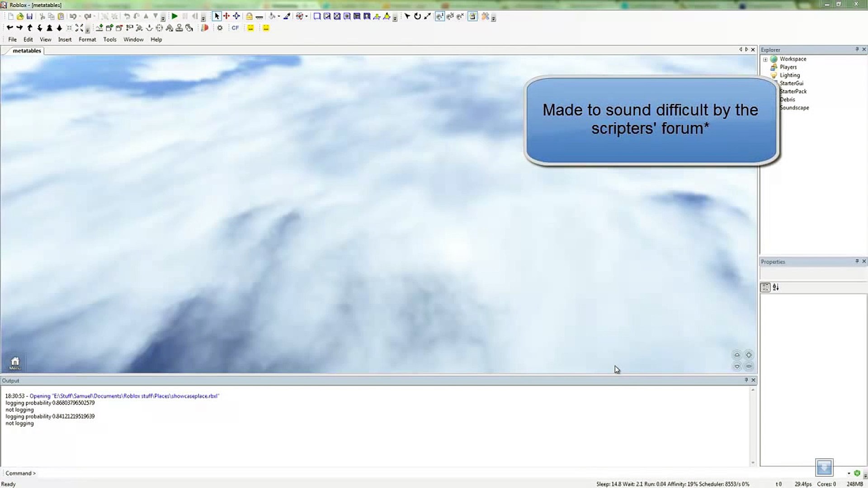This screenshot has width=868, height=488.
Task: Select the metatables document tab
Action: pyautogui.click(x=27, y=51)
